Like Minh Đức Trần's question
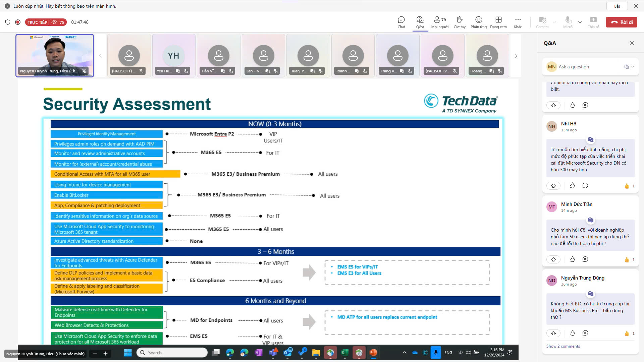The image size is (644, 362). [572, 259]
